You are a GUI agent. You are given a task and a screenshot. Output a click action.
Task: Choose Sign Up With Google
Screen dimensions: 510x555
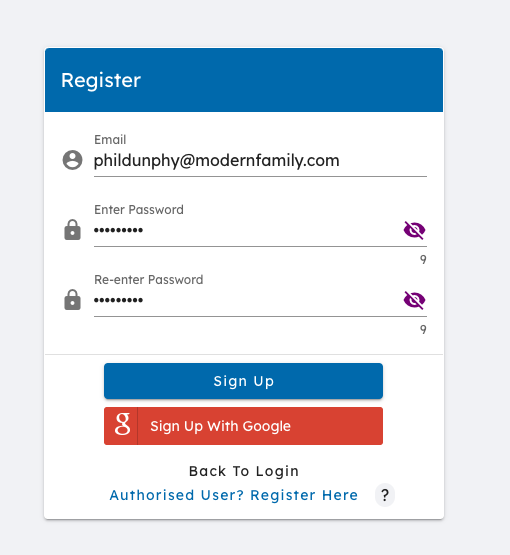(243, 426)
